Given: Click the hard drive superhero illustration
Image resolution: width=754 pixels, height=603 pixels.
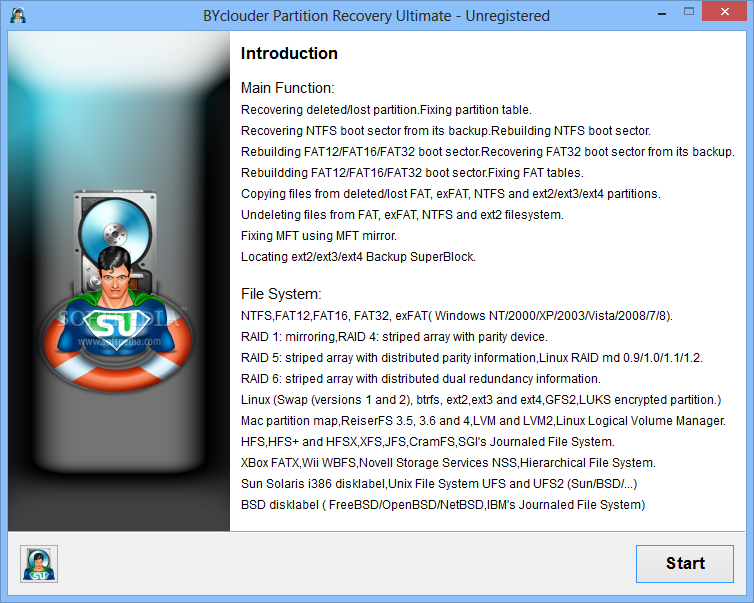Looking at the screenshot, I should pyautogui.click(x=115, y=290).
